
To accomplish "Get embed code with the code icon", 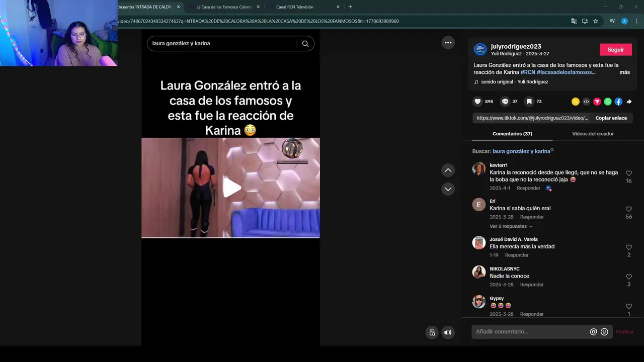I will click(x=586, y=102).
